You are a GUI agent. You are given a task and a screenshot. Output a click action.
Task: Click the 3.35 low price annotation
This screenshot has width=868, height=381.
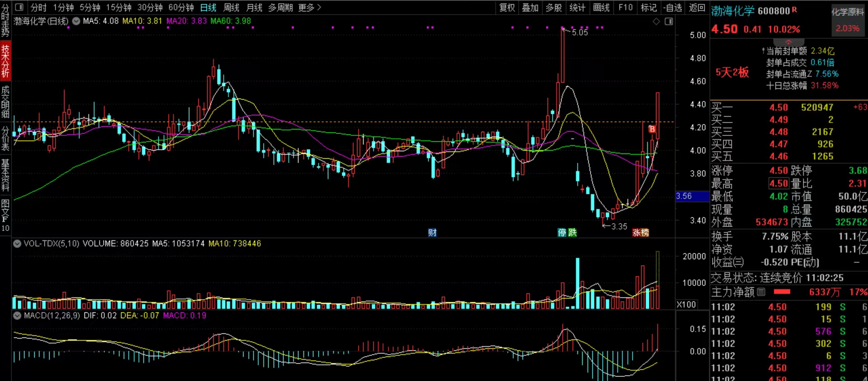(x=619, y=226)
